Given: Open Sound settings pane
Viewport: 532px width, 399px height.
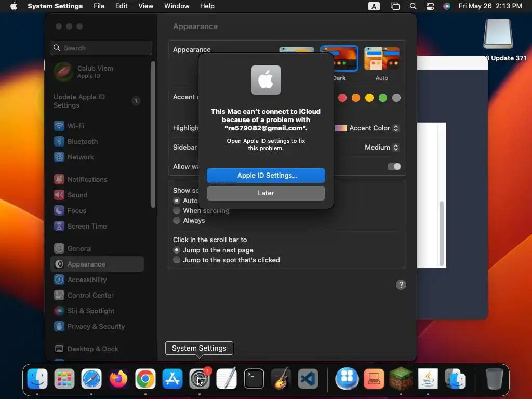Looking at the screenshot, I should [x=98, y=195].
